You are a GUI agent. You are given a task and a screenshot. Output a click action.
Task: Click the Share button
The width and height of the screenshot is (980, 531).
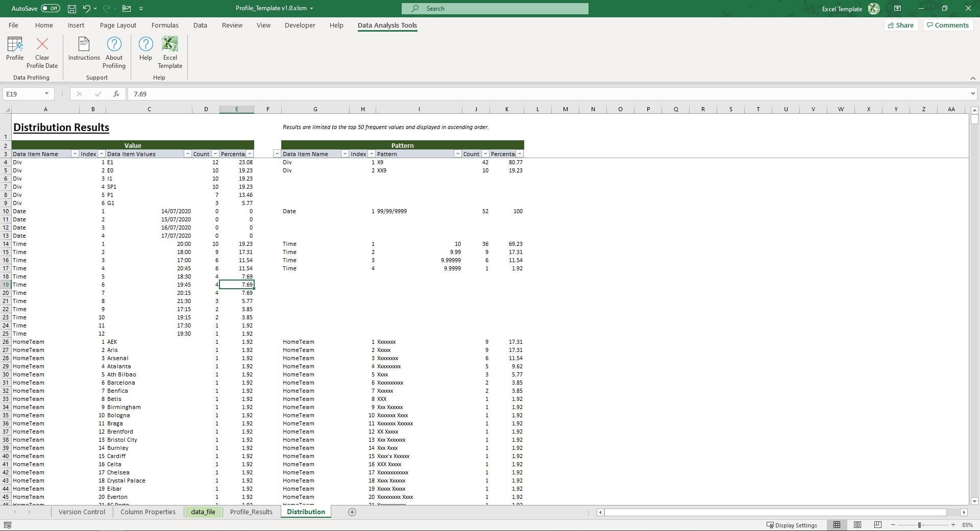click(901, 25)
